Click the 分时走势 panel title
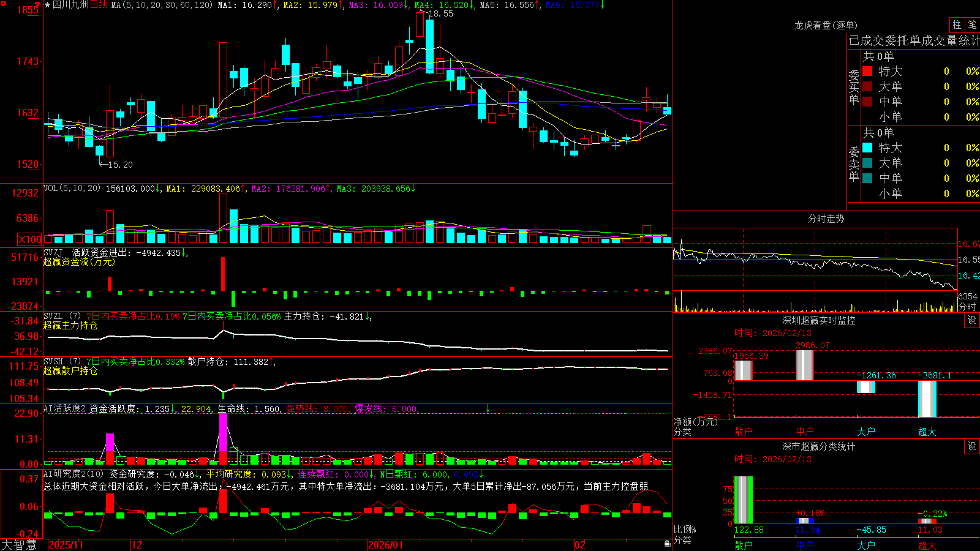The width and height of the screenshot is (980, 551). click(x=826, y=219)
